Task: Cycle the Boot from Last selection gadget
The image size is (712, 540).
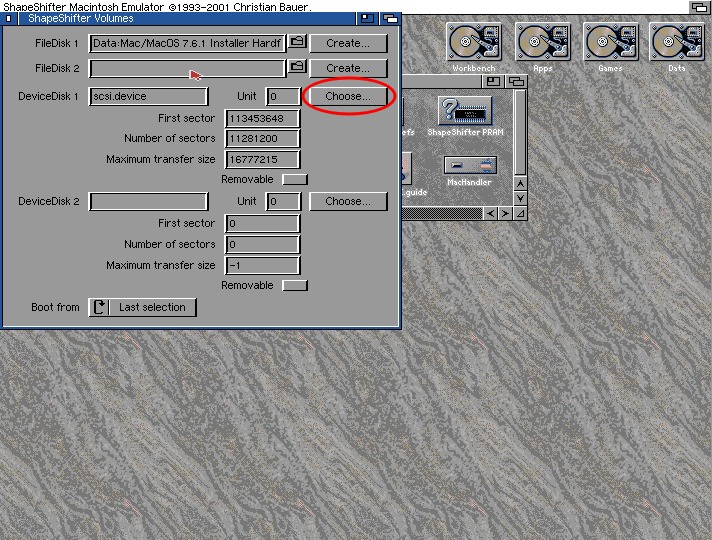Action: point(143,307)
